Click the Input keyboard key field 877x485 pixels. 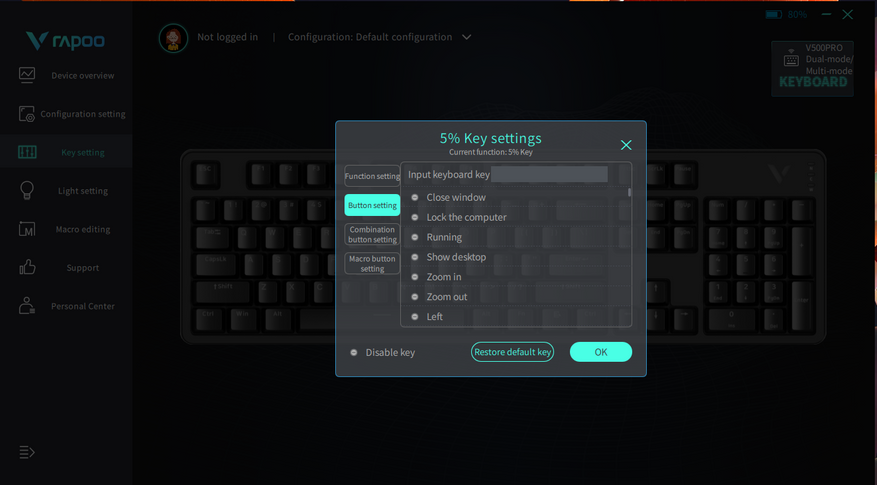pos(549,175)
